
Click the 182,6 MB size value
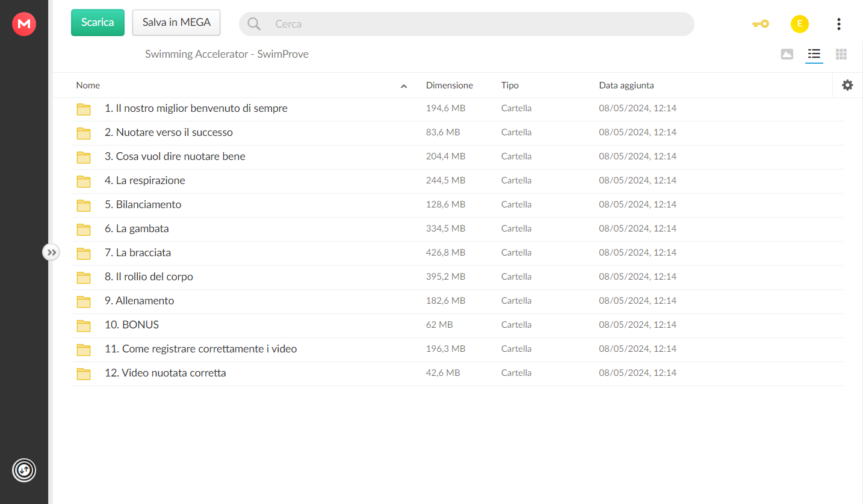445,301
